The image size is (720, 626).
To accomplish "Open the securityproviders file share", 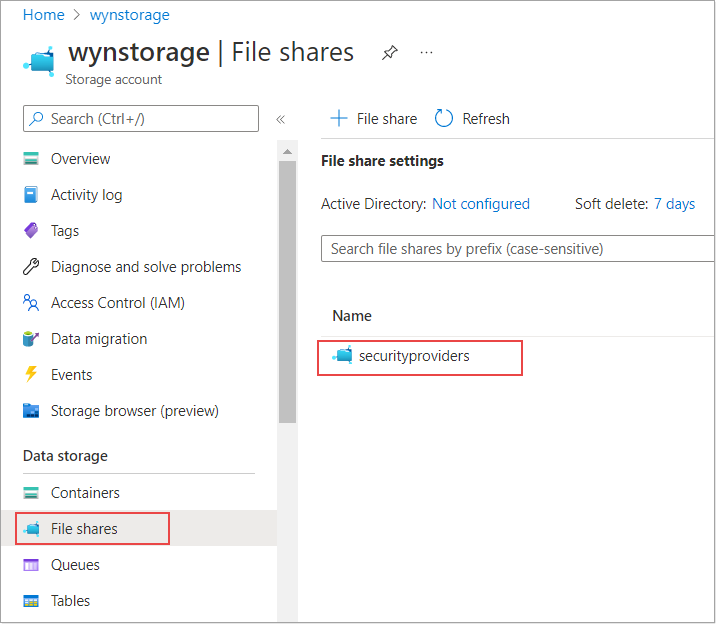I will [x=414, y=356].
